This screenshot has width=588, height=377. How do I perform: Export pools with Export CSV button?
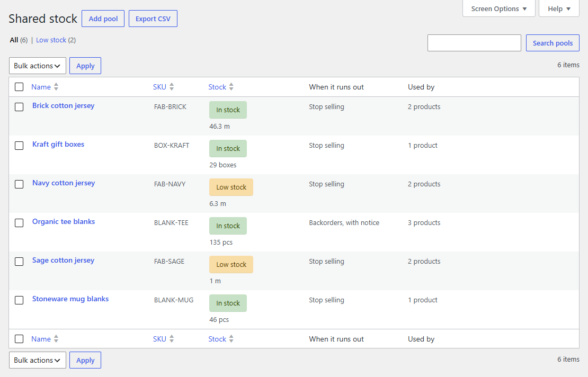click(153, 19)
